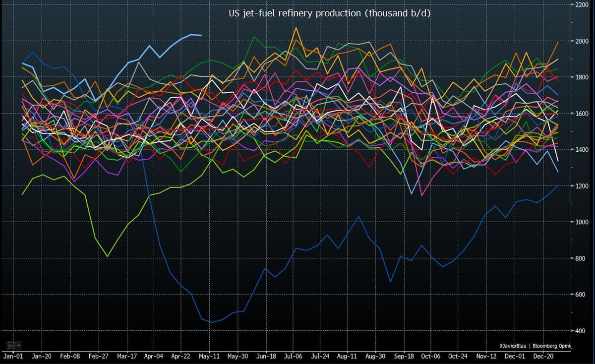Click the Mar-17 date label
The image size is (595, 364).
click(x=127, y=356)
